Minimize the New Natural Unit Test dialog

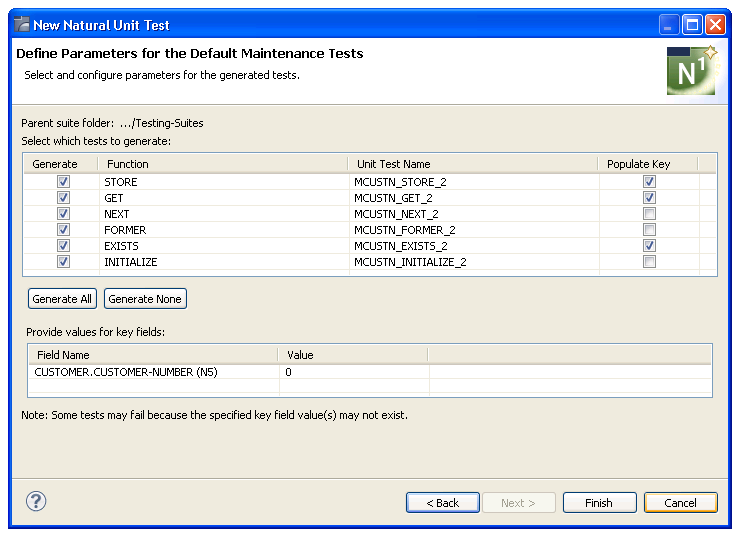click(669, 24)
